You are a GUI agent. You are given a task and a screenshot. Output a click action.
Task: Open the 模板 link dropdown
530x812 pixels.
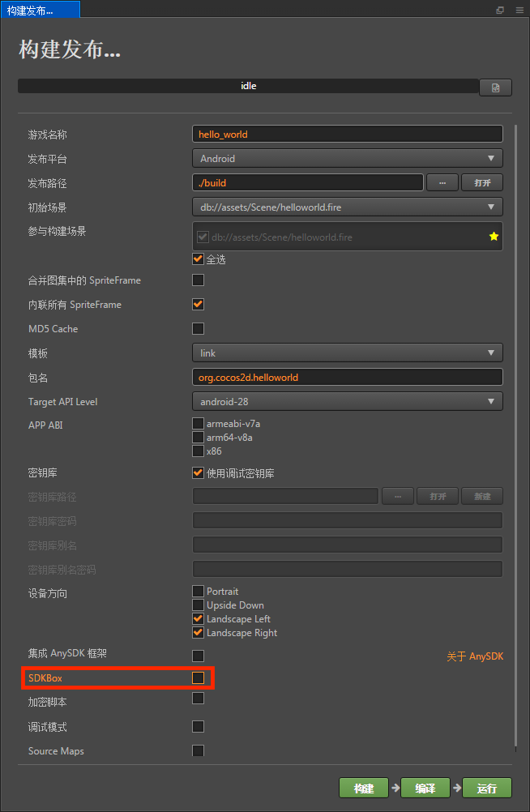tap(348, 353)
